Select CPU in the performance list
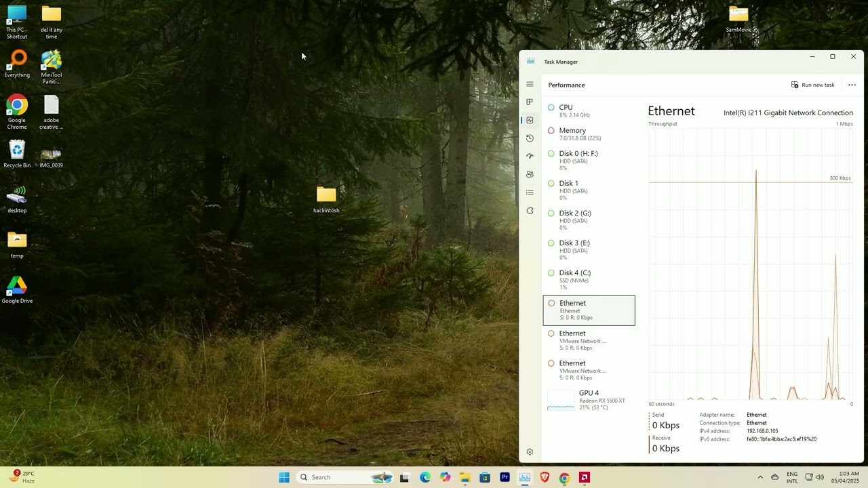Image resolution: width=868 pixels, height=488 pixels. [589, 111]
